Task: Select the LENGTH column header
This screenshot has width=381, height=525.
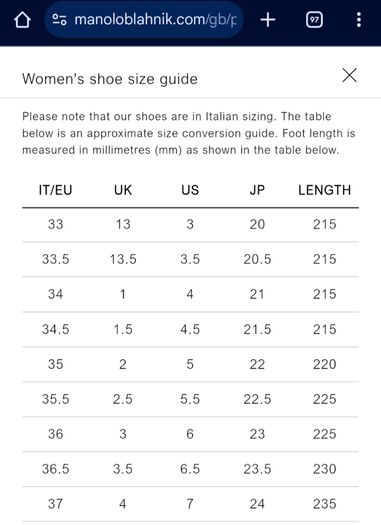Action: coord(324,190)
